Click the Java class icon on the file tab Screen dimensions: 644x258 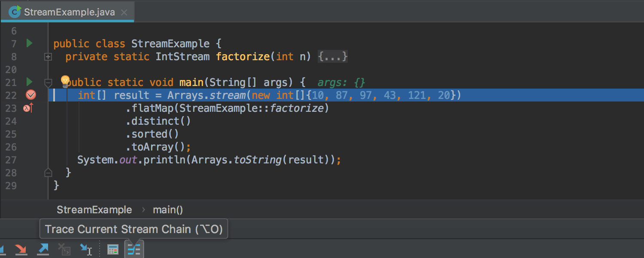[15, 12]
